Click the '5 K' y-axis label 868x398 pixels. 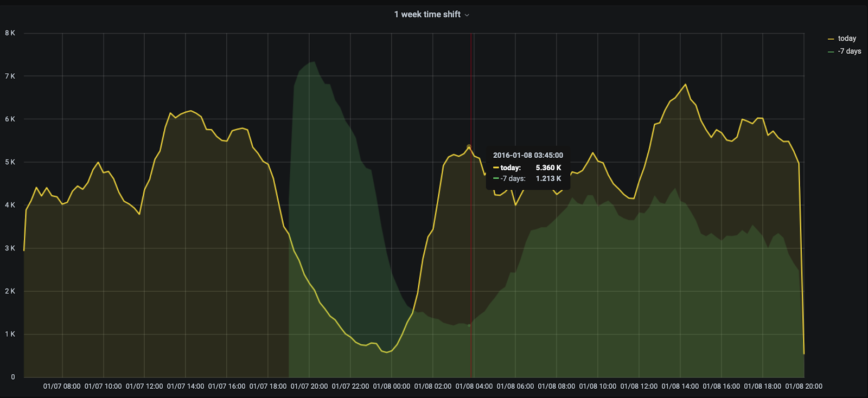10,162
